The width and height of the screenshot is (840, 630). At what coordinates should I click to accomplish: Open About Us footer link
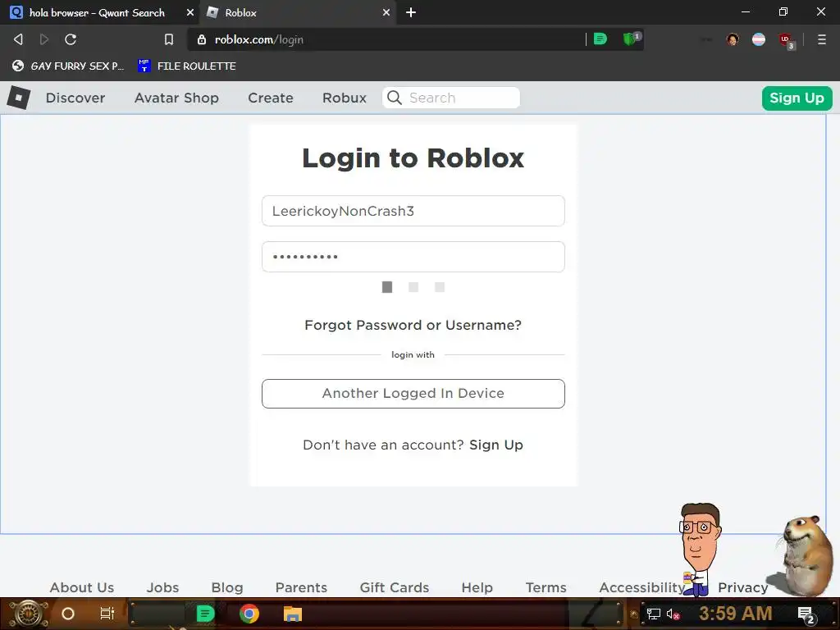(x=82, y=587)
